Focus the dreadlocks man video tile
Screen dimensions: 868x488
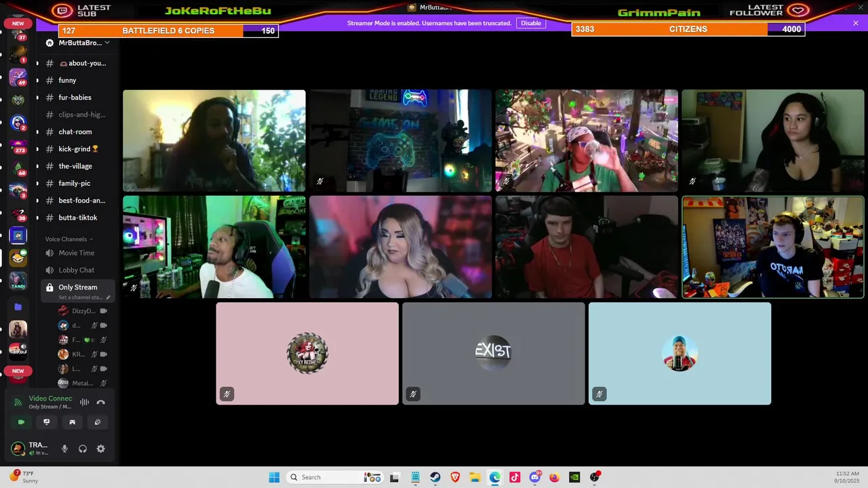[x=214, y=141]
